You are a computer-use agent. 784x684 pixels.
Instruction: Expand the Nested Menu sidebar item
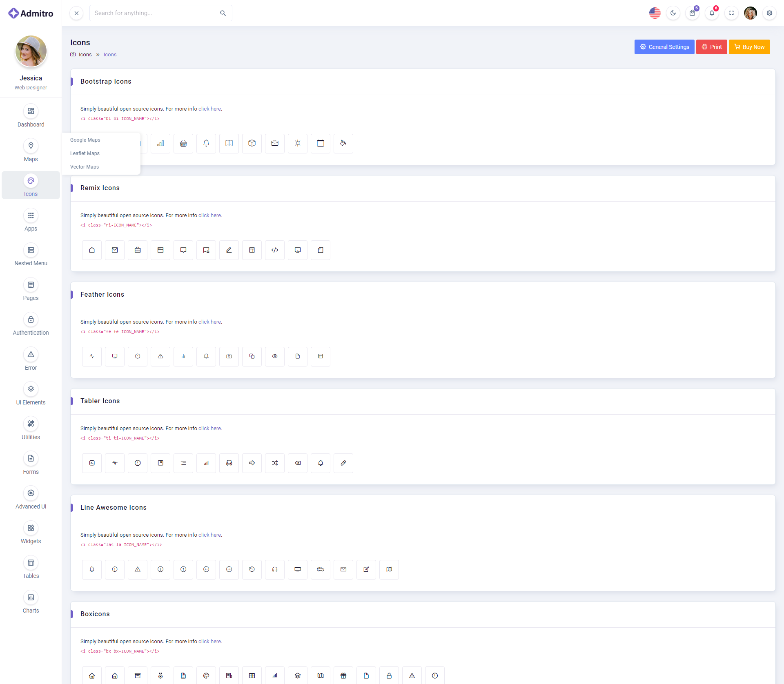[x=31, y=255]
